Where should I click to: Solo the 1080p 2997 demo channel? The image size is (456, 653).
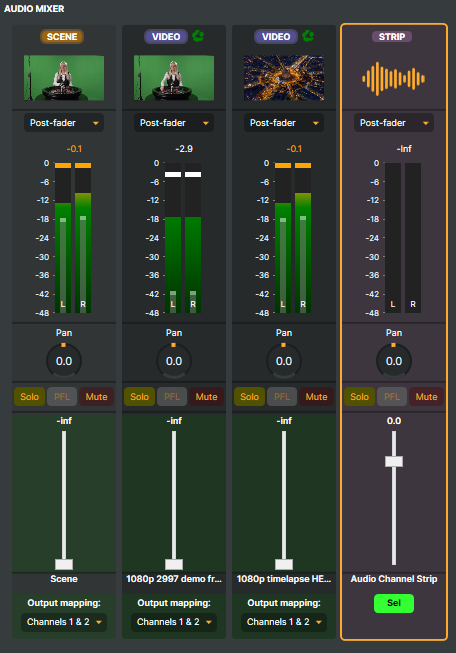pyautogui.click(x=140, y=396)
